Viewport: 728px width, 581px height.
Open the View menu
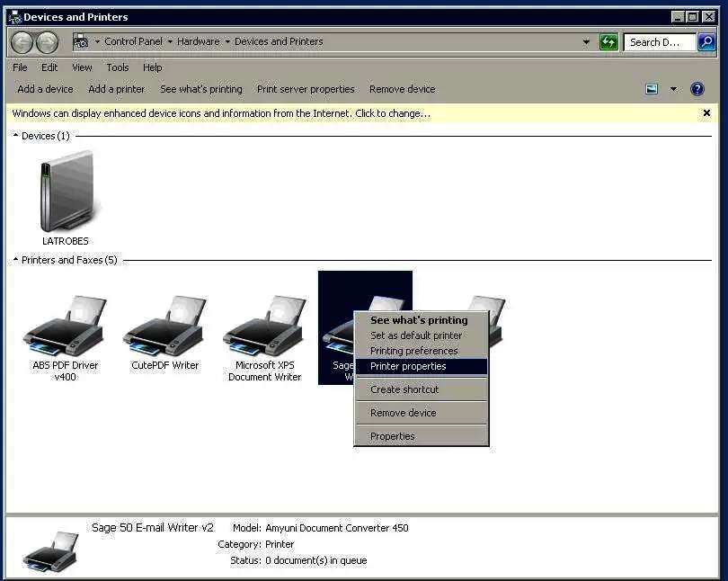tap(82, 67)
